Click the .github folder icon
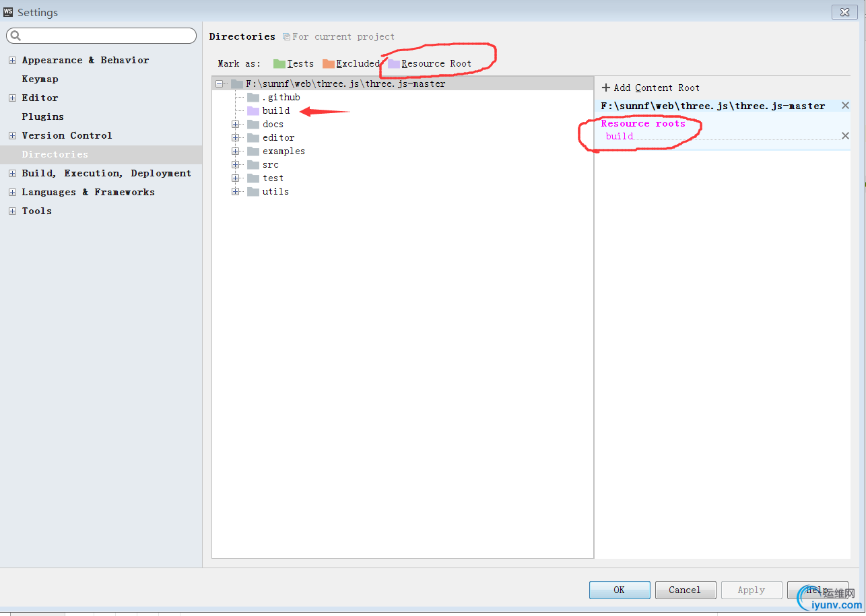The height and width of the screenshot is (616, 866). tap(253, 97)
